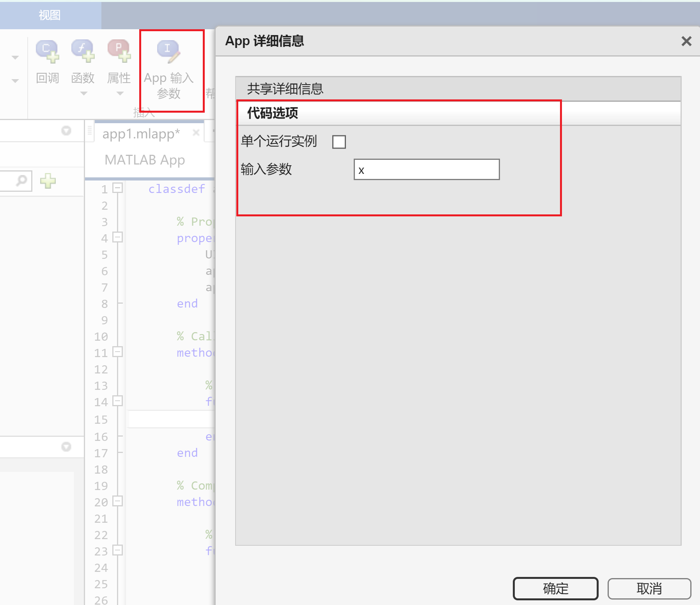This screenshot has width=700, height=605.
Task: Dismiss the dialog with the 取消 button
Action: tap(649, 589)
